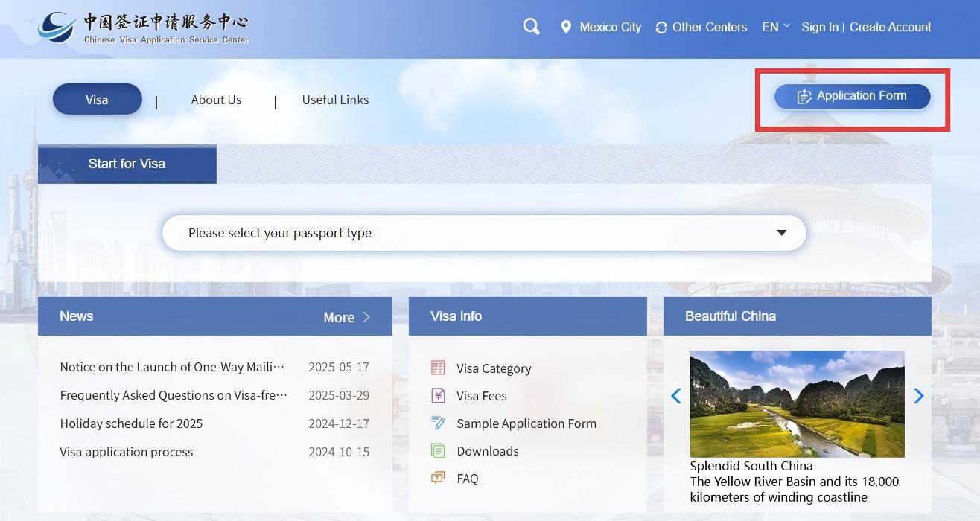
Task: Select the Visa tab
Action: [97, 100]
